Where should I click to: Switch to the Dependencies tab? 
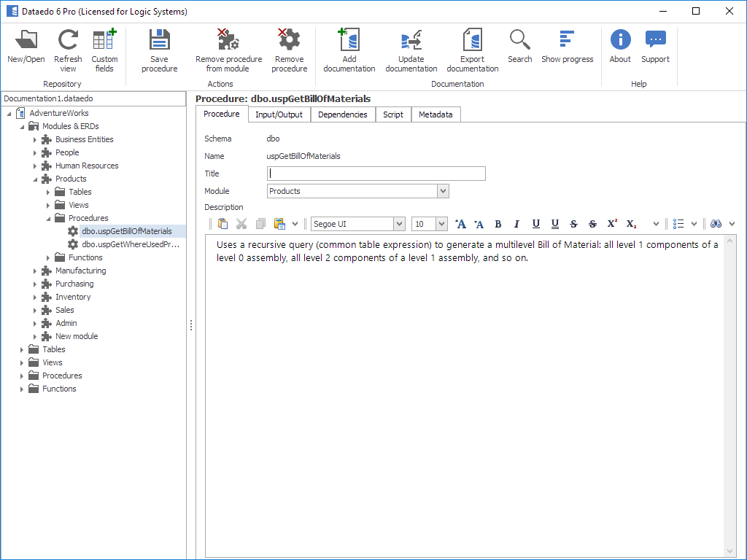[x=342, y=114]
